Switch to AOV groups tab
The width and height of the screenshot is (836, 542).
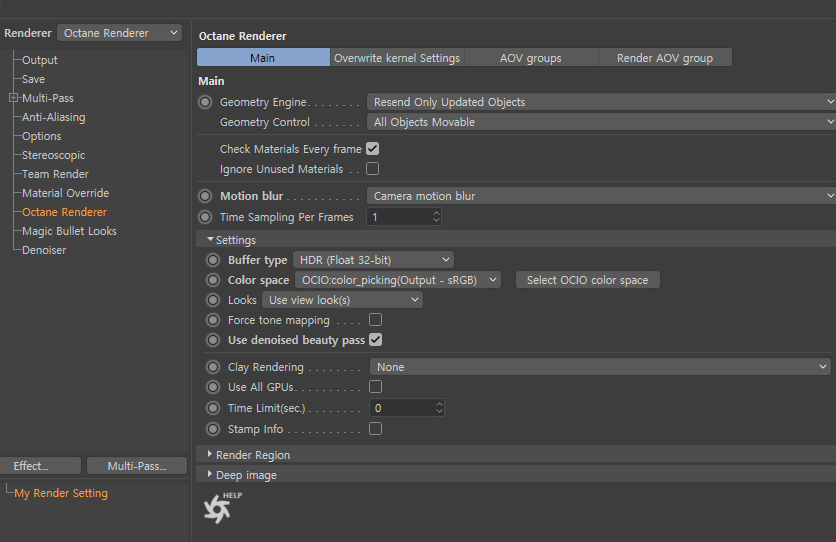[x=531, y=58]
